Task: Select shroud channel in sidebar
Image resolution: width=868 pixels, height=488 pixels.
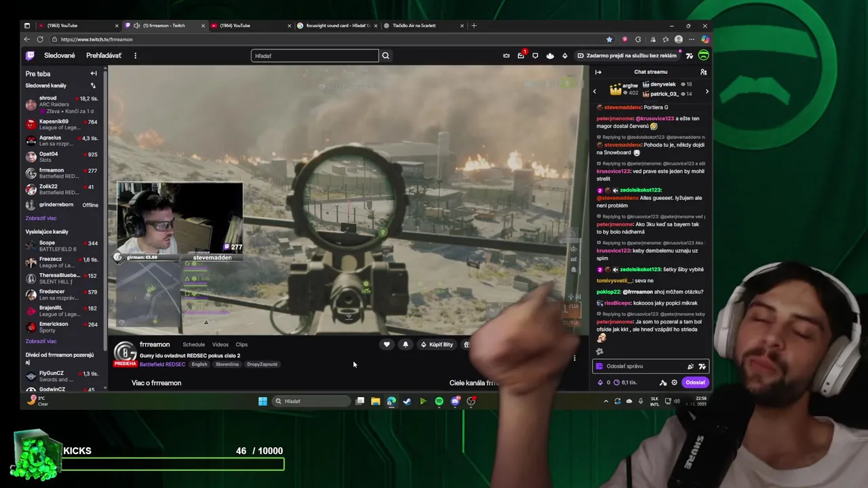Action: [62, 104]
